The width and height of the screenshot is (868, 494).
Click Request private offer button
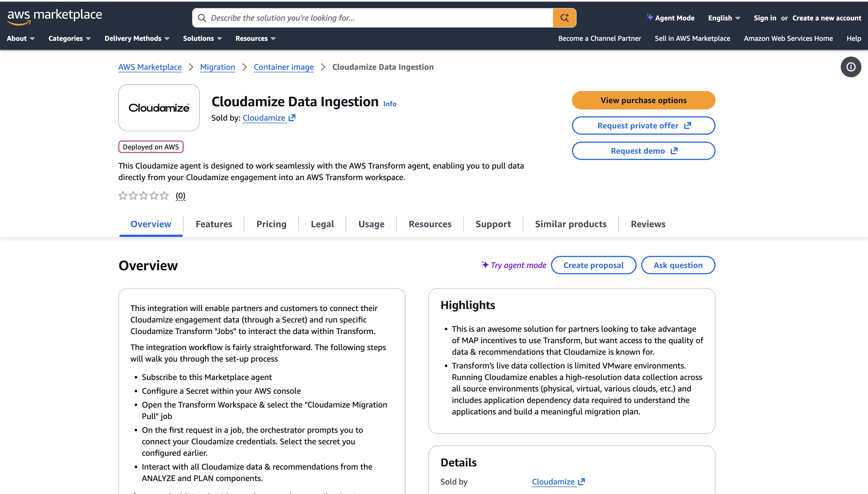coord(643,126)
